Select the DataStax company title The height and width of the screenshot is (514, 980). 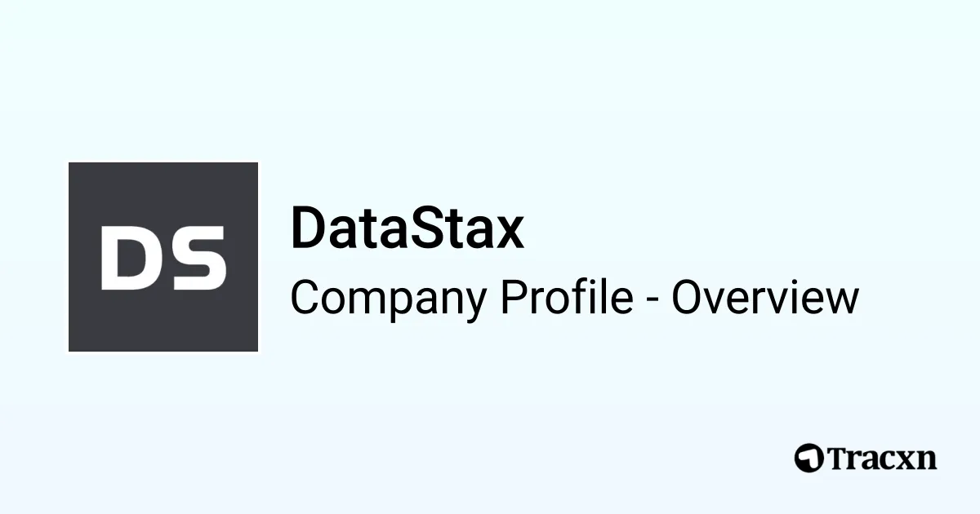[406, 230]
